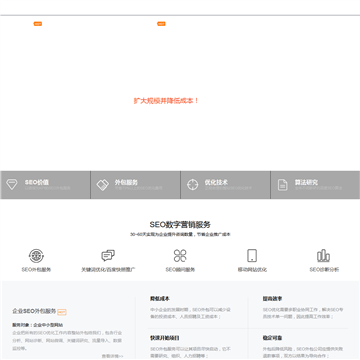Select the 移动网站优化 label
The width and height of the screenshot is (360, 360).
pos(252,270)
